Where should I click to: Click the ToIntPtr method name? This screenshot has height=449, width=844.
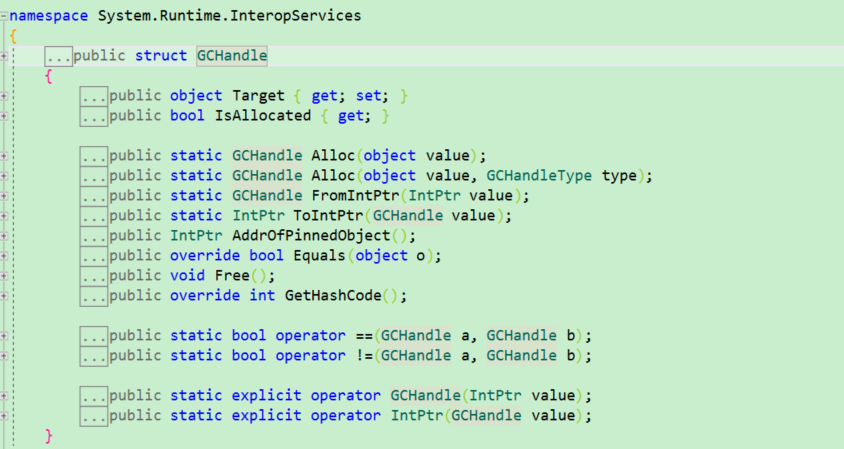(x=328, y=215)
